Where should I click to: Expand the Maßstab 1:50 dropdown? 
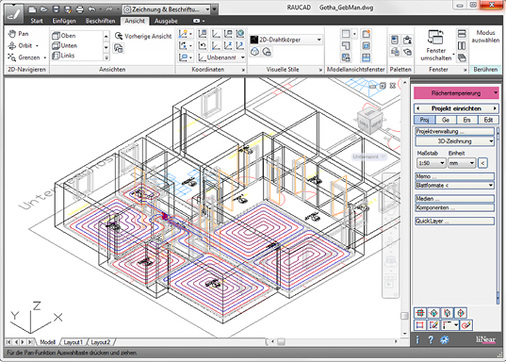coord(431,163)
